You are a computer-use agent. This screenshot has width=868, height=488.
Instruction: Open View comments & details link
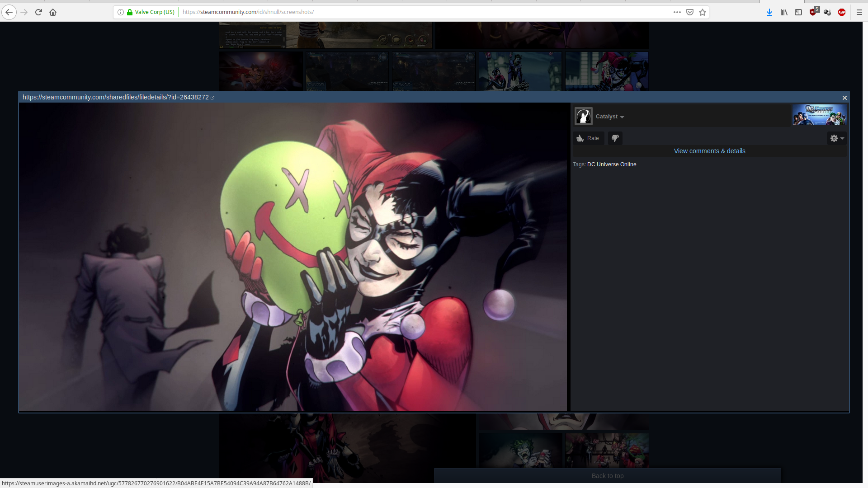[709, 151]
